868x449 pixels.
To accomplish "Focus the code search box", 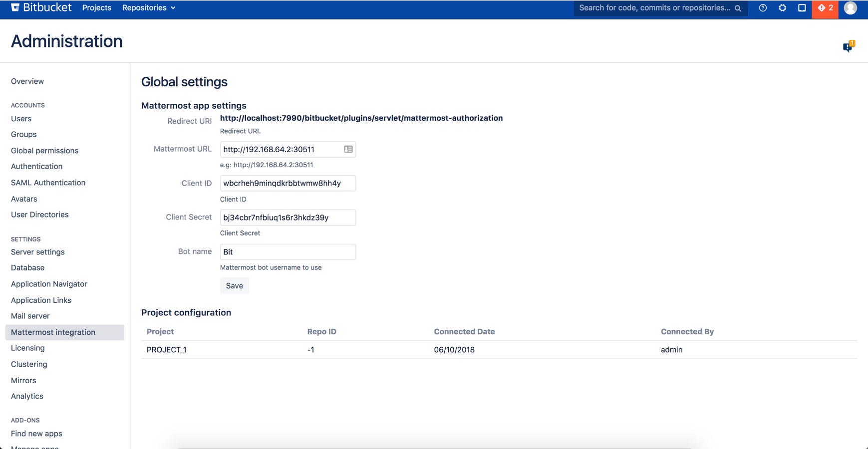I will (x=660, y=8).
